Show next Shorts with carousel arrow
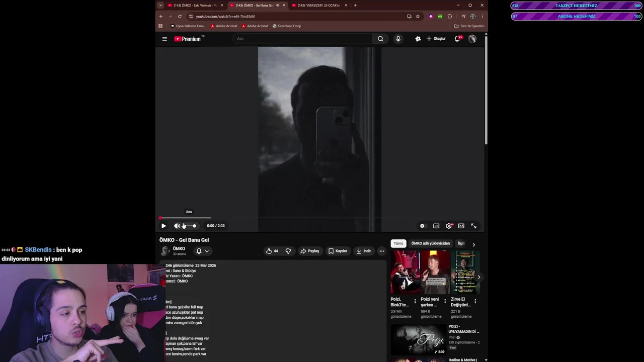The width and height of the screenshot is (644, 362). point(478,277)
